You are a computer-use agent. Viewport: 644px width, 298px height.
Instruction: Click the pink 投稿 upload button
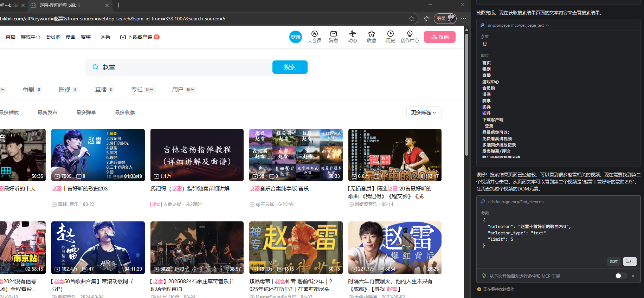click(440, 37)
